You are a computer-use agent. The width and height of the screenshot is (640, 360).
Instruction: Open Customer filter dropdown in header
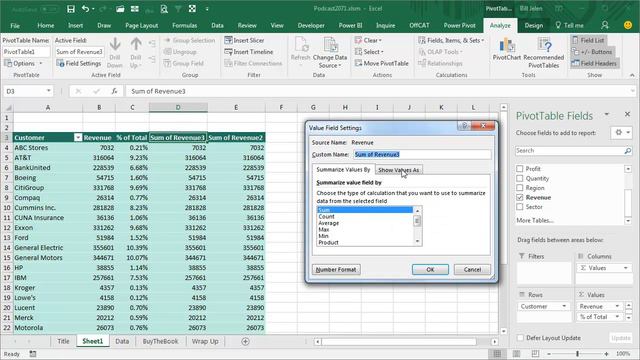tap(78, 138)
